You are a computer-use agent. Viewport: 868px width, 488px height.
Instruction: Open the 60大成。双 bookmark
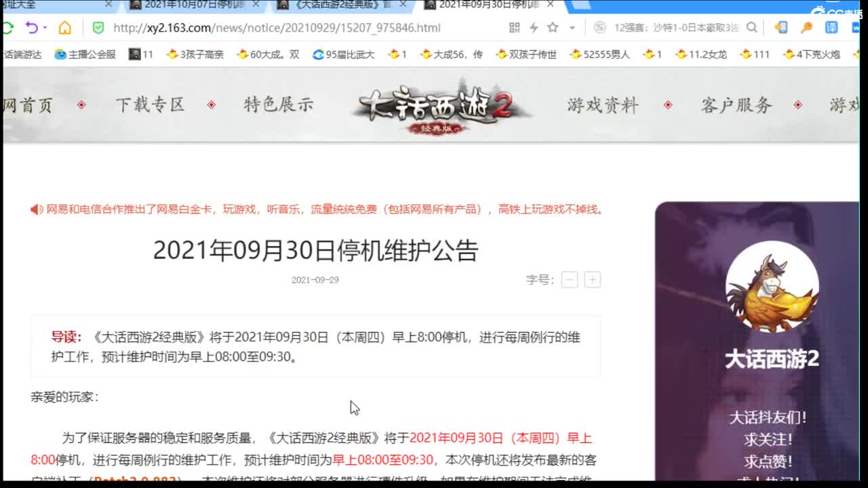coord(268,54)
